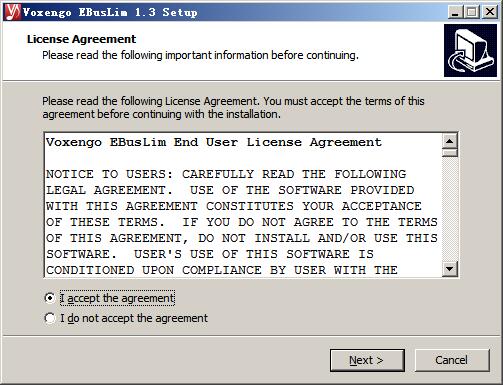Click the Cancel button
The image size is (503, 385).
coord(452,360)
